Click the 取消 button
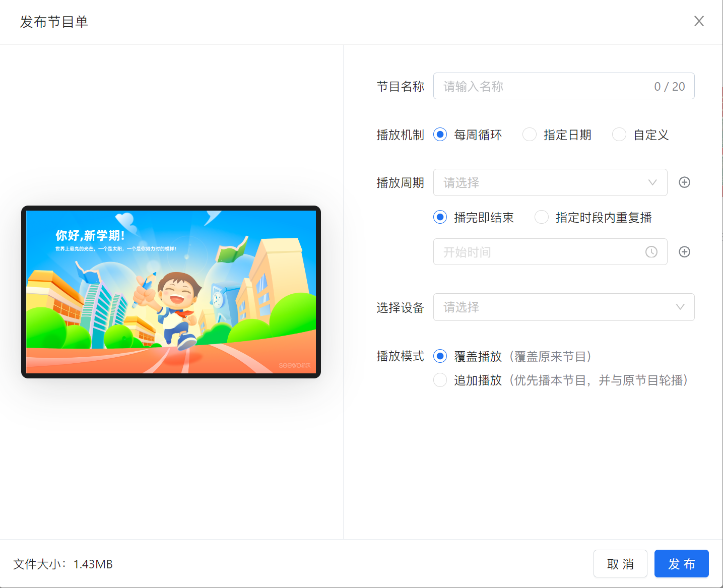This screenshot has height=588, width=723. pos(620,564)
